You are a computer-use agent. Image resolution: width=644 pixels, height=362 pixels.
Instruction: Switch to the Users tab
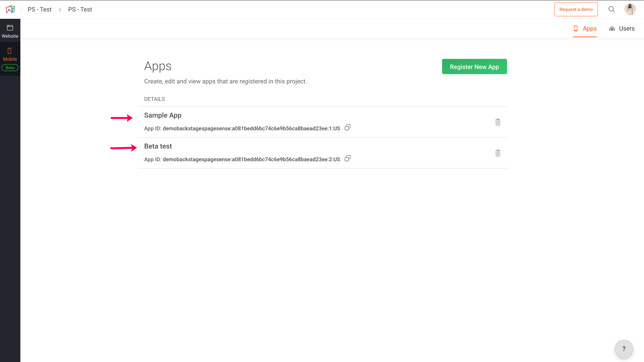[622, 28]
